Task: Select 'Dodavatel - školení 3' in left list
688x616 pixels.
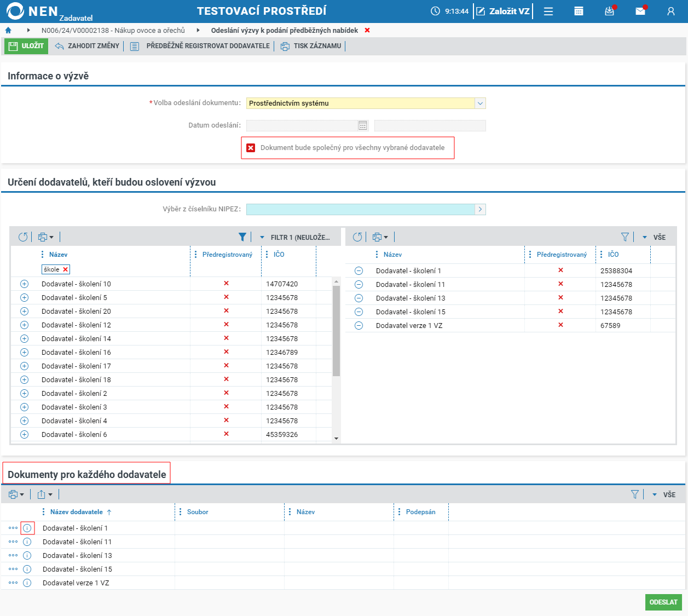Action: click(74, 407)
